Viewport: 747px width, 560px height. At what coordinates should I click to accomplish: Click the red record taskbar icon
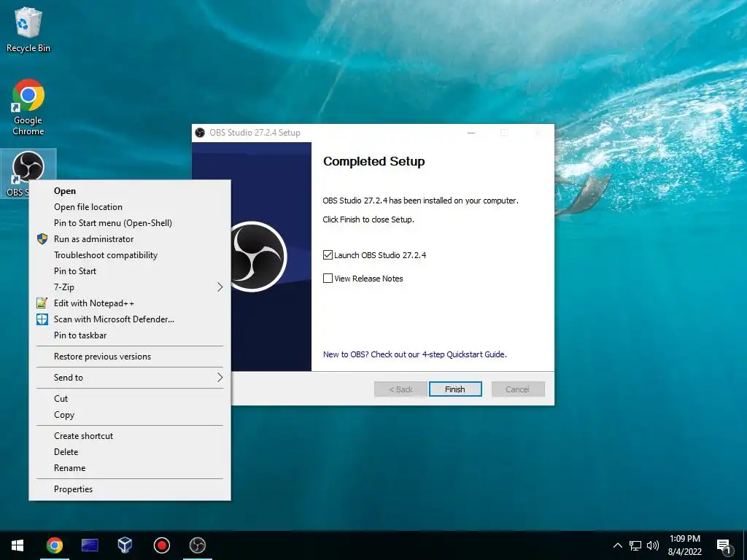tap(161, 545)
